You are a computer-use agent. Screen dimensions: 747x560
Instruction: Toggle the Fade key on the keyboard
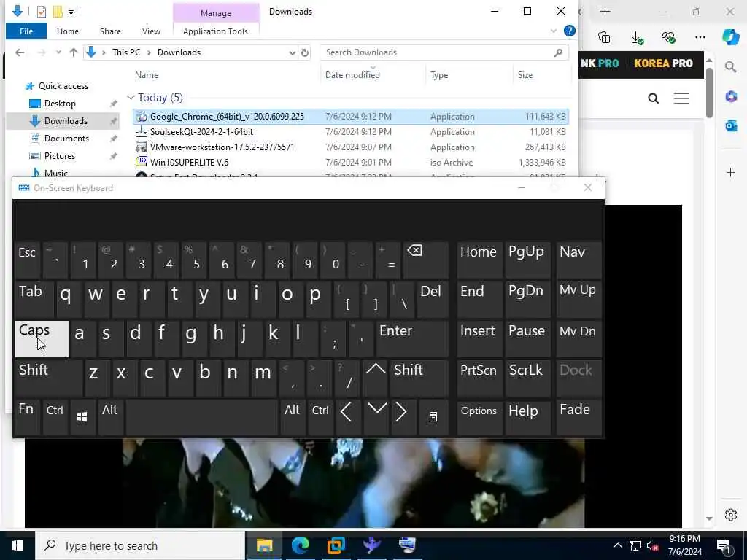(x=578, y=417)
